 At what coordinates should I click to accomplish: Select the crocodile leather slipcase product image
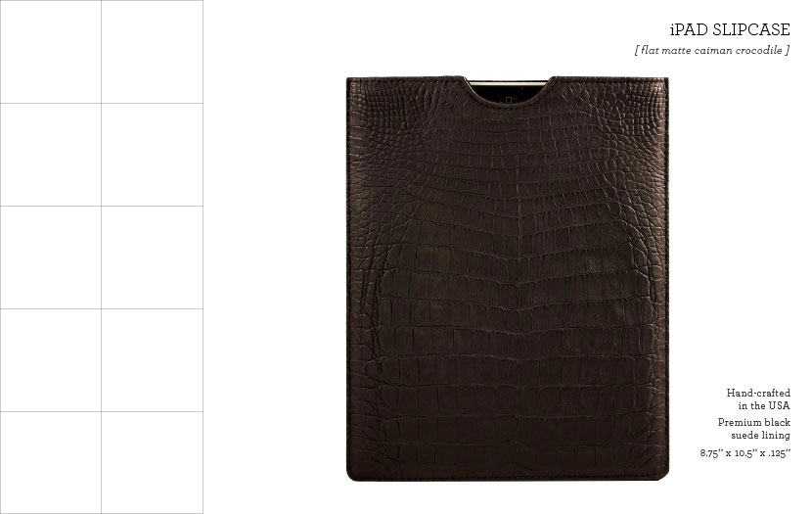[x=508, y=279]
